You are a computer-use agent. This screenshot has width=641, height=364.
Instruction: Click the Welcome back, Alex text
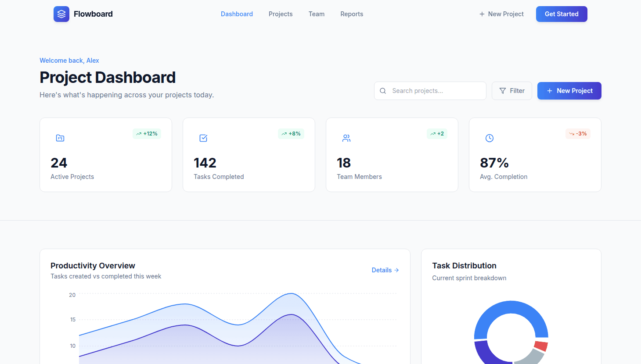pyautogui.click(x=69, y=61)
